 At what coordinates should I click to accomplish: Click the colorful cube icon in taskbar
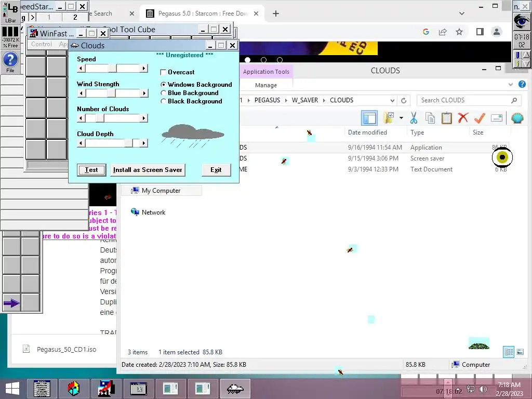[x=73, y=389]
